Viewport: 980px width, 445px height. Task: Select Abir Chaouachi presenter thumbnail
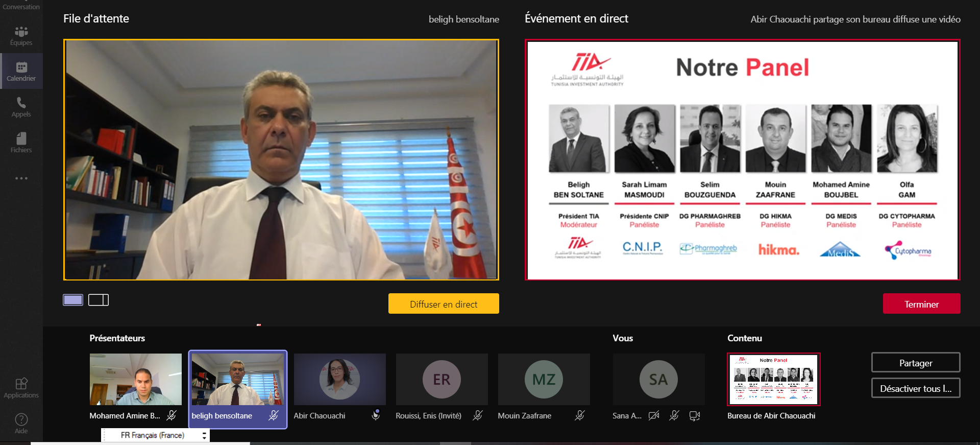(340, 379)
